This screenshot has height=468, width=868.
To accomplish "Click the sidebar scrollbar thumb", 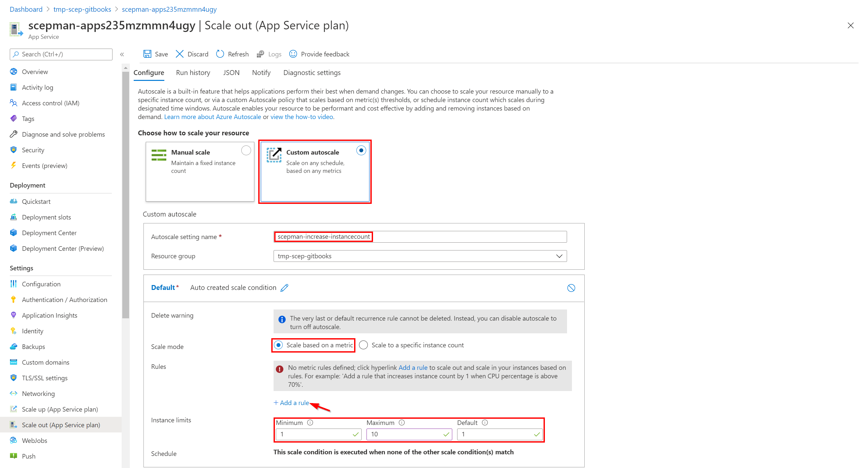I will pos(125,195).
